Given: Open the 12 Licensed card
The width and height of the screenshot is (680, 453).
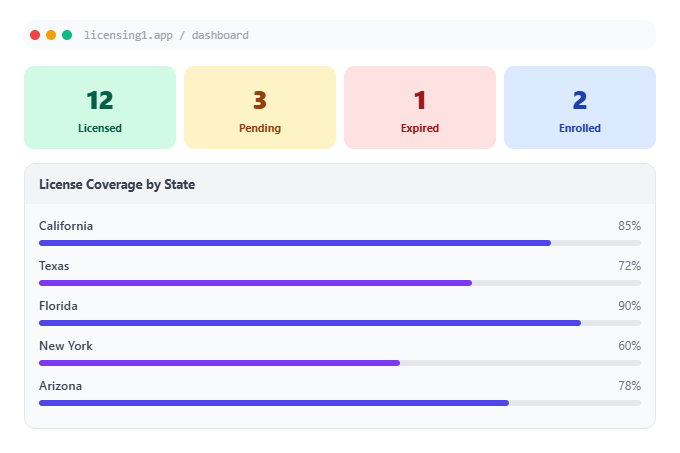Looking at the screenshot, I should pos(100,108).
